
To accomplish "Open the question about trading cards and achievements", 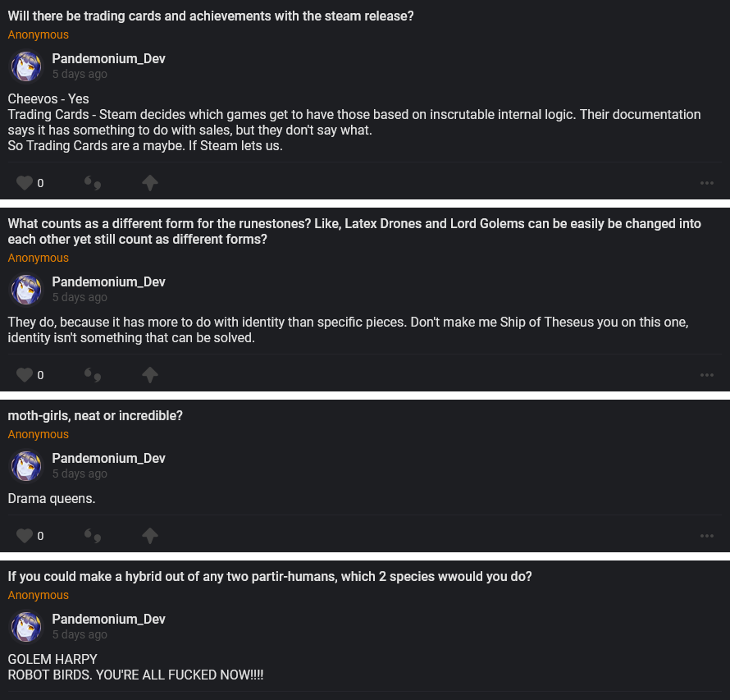I will click(211, 16).
